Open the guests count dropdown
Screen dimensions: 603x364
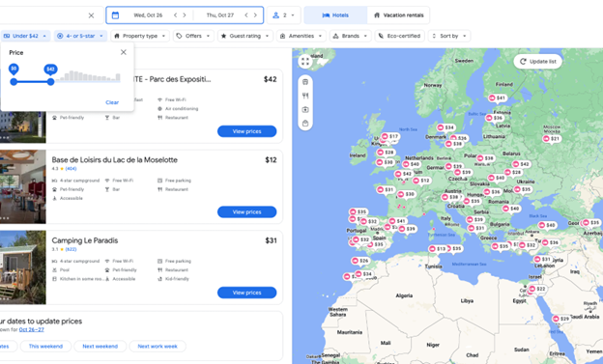[283, 15]
